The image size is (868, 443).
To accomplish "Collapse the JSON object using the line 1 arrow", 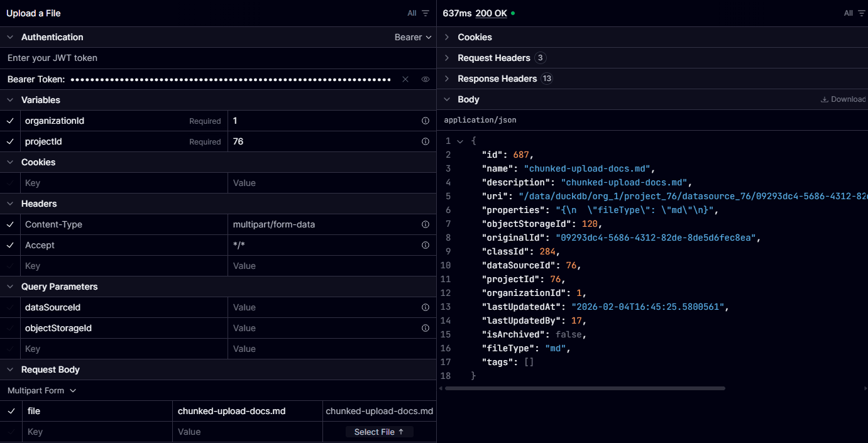I will coord(459,141).
